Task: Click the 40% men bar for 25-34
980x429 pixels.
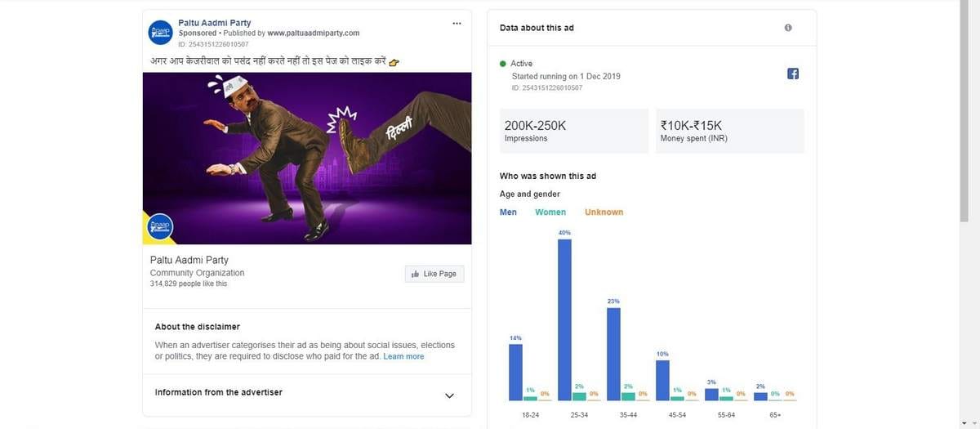Action: point(564,319)
